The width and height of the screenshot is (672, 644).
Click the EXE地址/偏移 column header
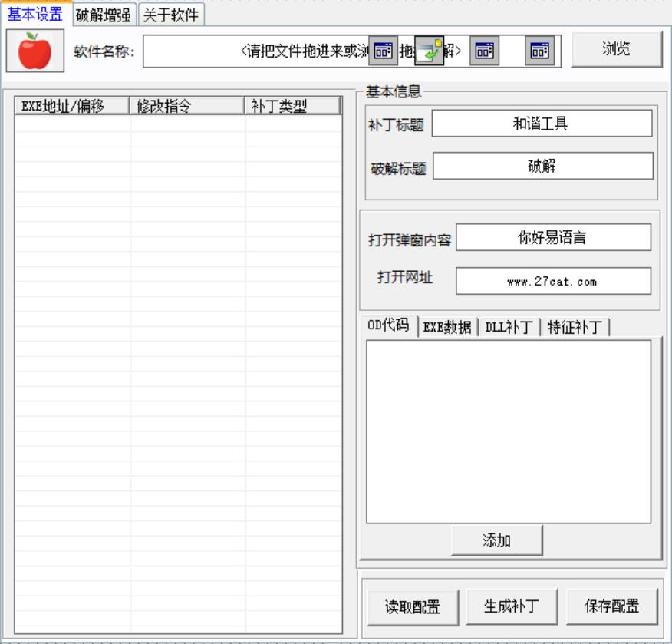pos(71,107)
